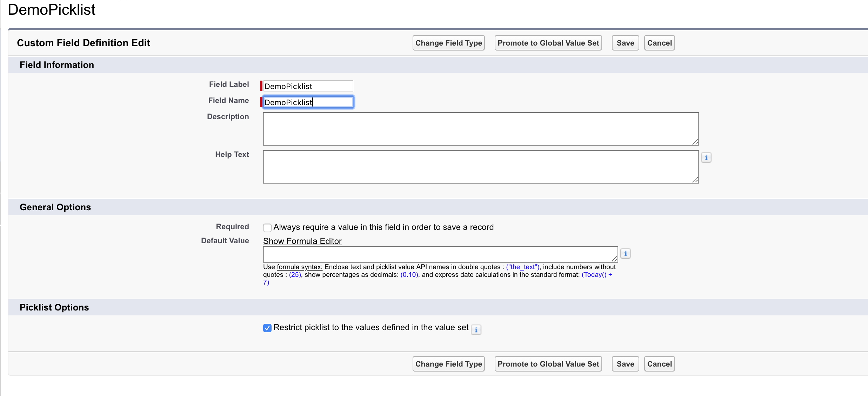Click the Default Value info icon

point(625,253)
